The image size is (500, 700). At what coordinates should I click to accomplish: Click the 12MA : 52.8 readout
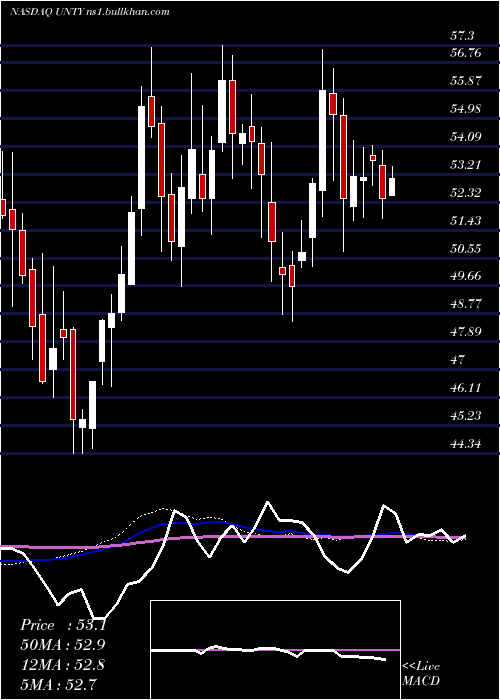point(62,665)
